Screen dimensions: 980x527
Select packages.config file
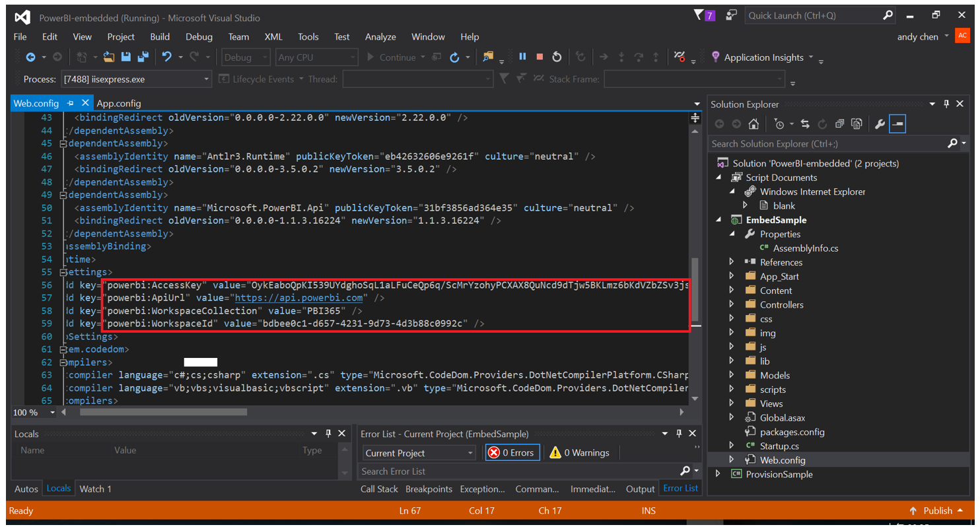792,432
